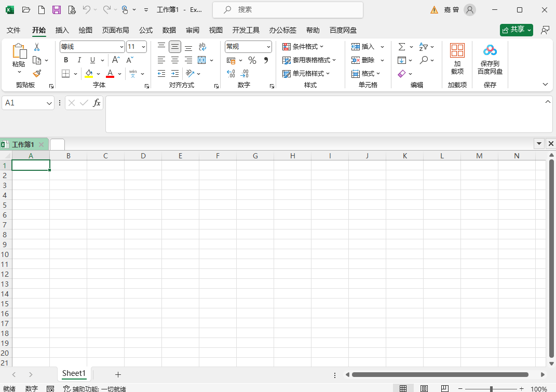This screenshot has width=556, height=392.
Task: Click the increase decimal icon
Action: pyautogui.click(x=230, y=73)
